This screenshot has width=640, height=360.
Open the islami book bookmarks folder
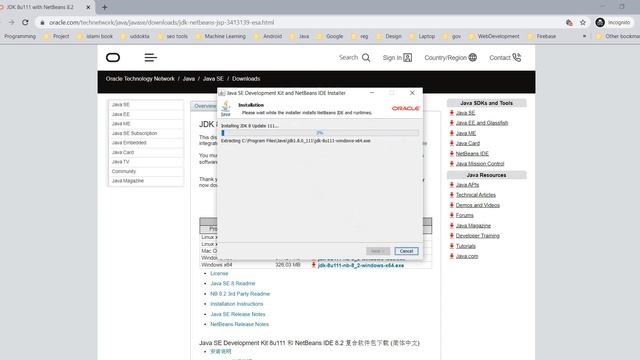(95, 36)
